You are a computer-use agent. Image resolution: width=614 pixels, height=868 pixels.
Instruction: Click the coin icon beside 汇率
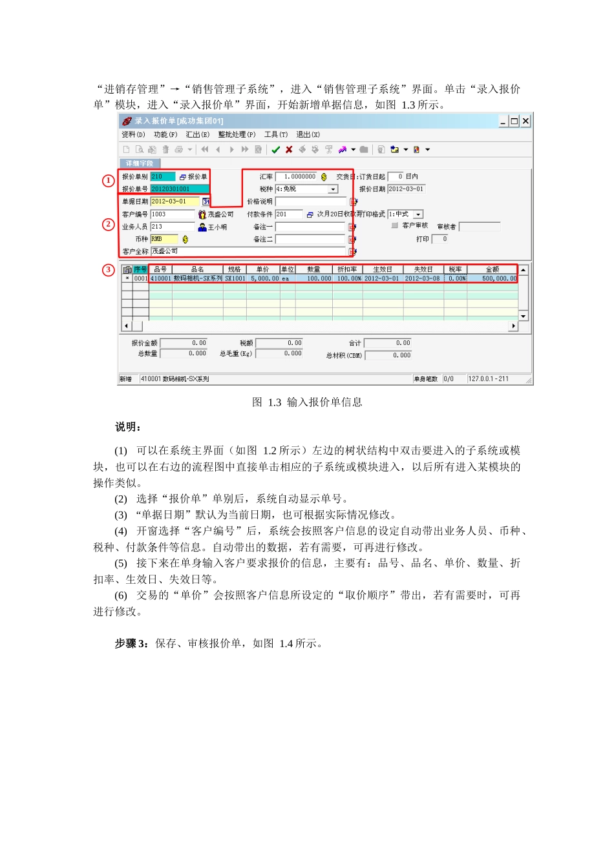click(x=324, y=177)
